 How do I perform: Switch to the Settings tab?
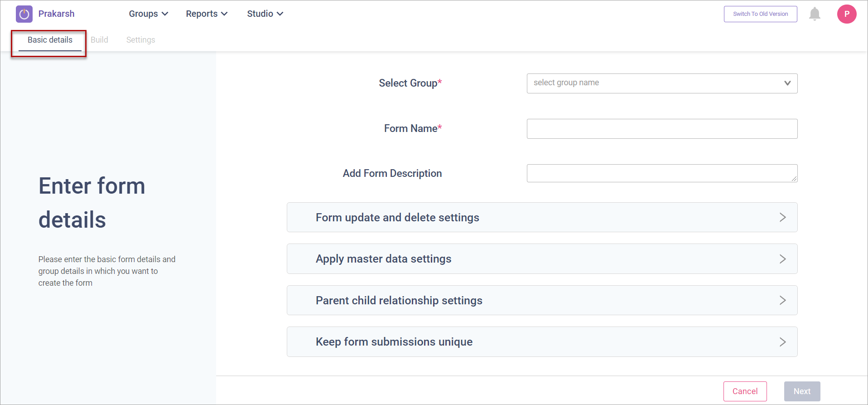(x=140, y=40)
